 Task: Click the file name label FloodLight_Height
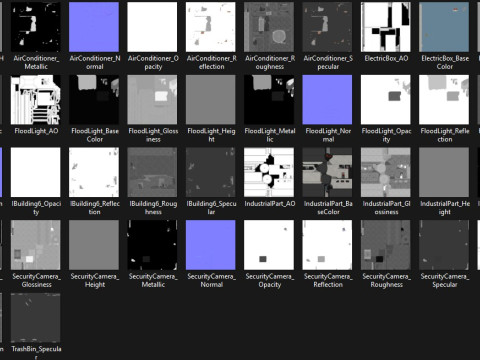click(211, 135)
